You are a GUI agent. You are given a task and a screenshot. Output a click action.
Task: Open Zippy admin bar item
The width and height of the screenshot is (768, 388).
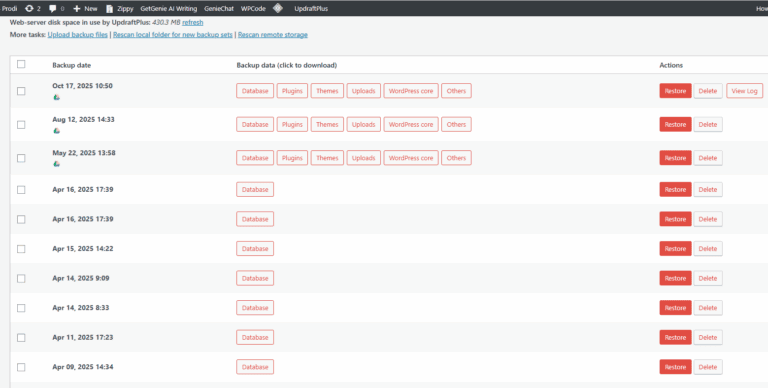[x=120, y=8]
